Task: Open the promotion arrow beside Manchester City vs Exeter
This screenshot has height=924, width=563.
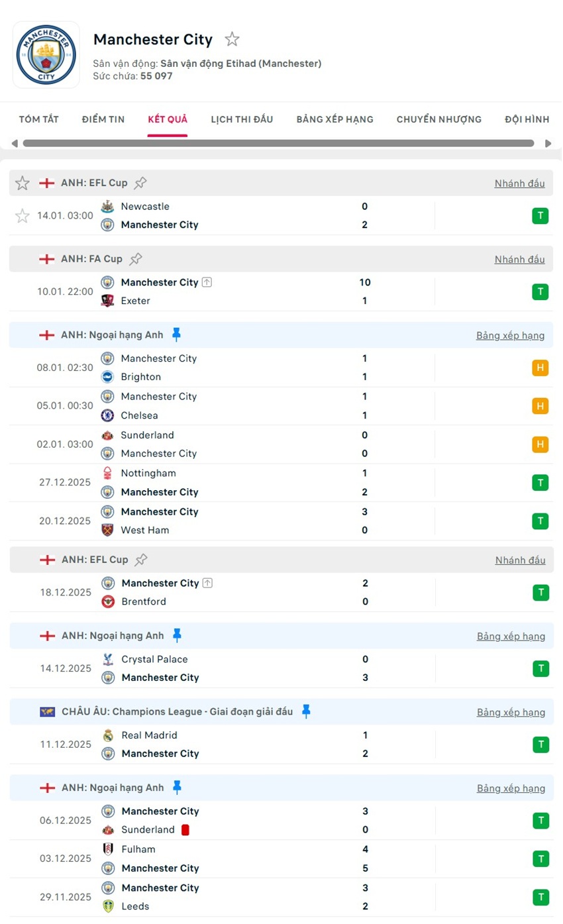Action: click(x=207, y=282)
